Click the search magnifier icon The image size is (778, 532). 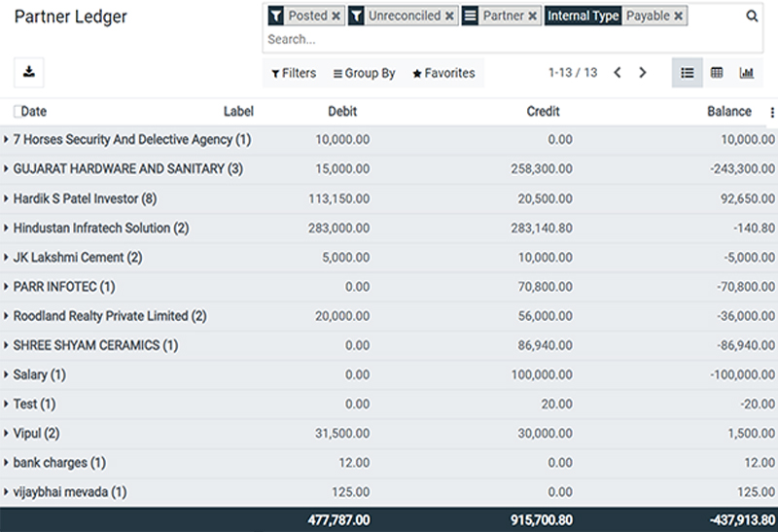pyautogui.click(x=752, y=17)
